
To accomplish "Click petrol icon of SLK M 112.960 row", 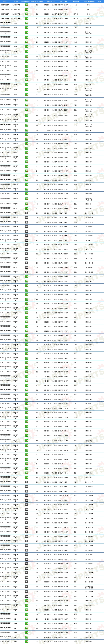I will pyautogui.click(x=27, y=642).
